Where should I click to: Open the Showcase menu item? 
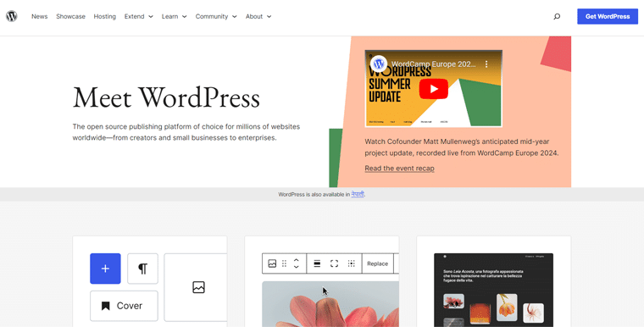tap(70, 16)
